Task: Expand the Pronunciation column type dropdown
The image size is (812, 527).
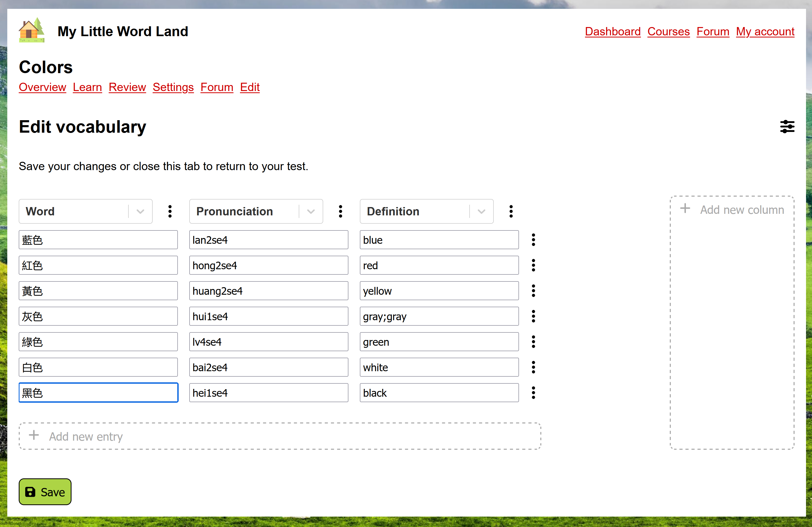Action: coord(310,211)
